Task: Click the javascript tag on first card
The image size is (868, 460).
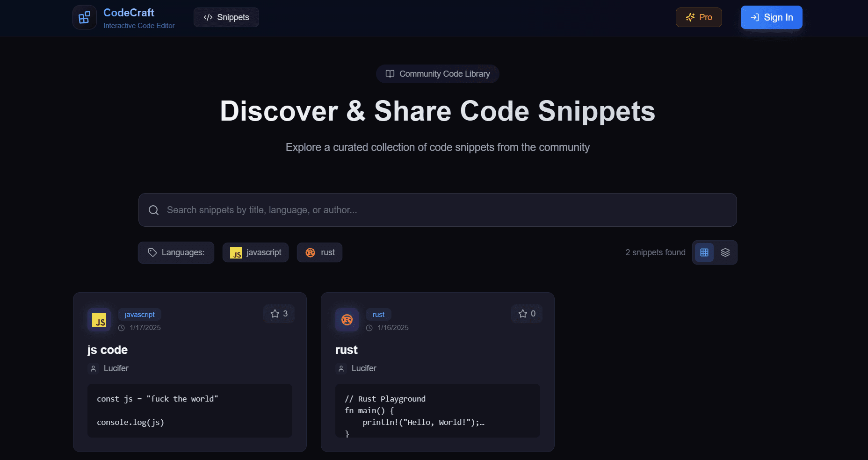Action: pyautogui.click(x=139, y=315)
